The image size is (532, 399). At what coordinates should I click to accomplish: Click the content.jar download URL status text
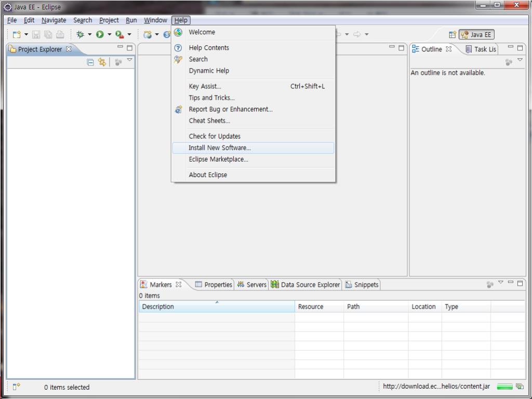pos(436,387)
